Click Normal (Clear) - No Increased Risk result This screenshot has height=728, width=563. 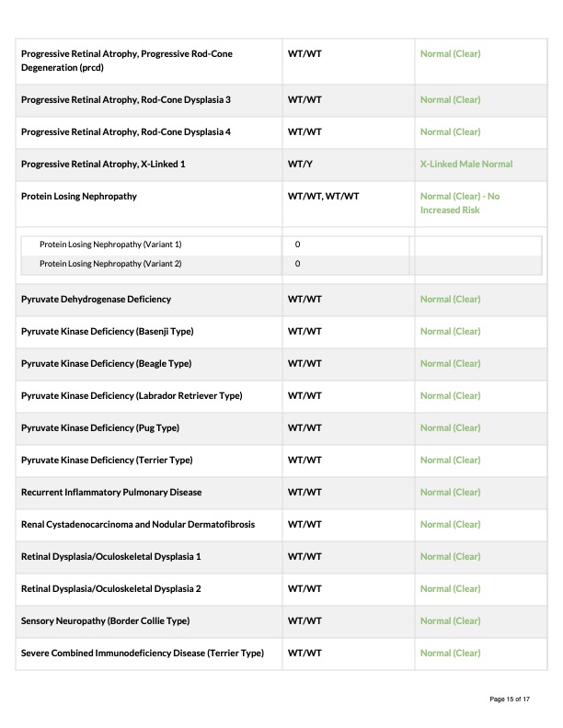460,203
